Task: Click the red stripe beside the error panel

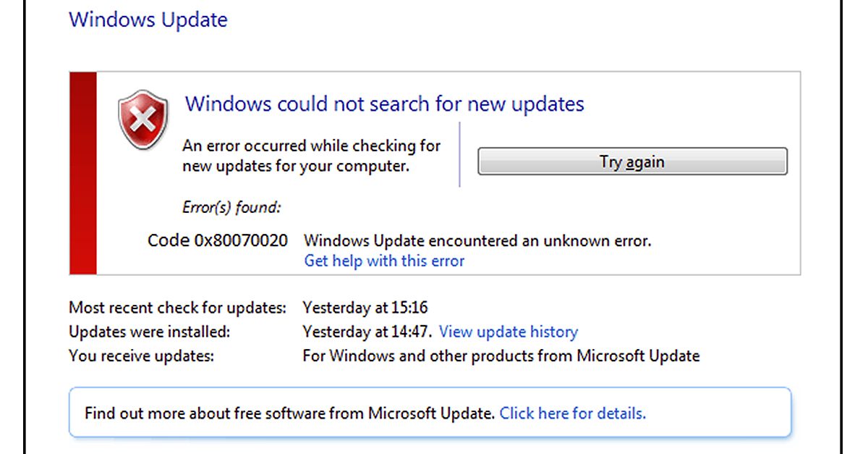Action: click(82, 172)
